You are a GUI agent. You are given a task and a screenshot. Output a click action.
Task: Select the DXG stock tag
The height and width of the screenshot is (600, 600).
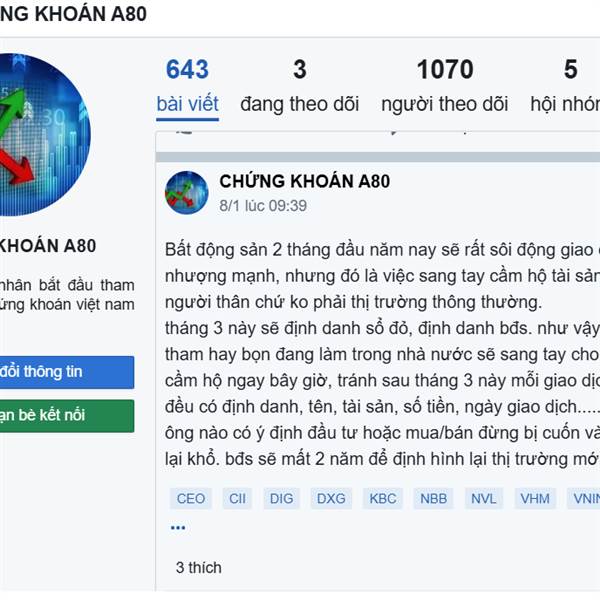pyautogui.click(x=333, y=498)
